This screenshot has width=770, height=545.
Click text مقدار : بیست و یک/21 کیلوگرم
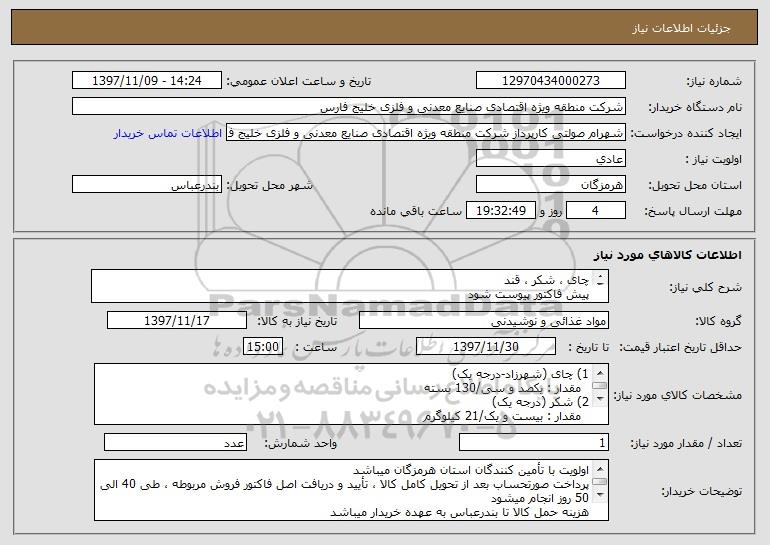pos(503,416)
